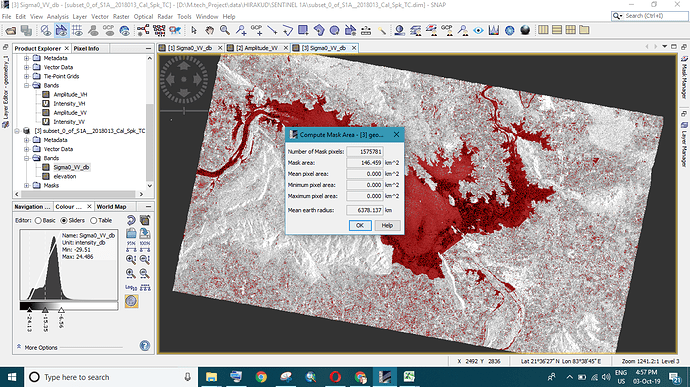This screenshot has height=387, width=690.
Task: Select the range finder ruler tool
Action: tap(366, 30)
